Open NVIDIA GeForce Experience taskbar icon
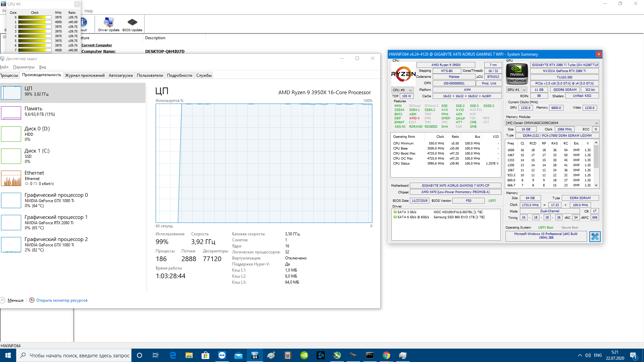This screenshot has width=644, height=362. coord(304,355)
